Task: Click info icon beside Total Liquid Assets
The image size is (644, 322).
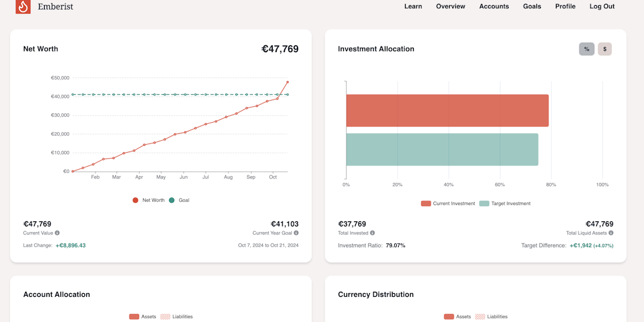Action: [611, 233]
